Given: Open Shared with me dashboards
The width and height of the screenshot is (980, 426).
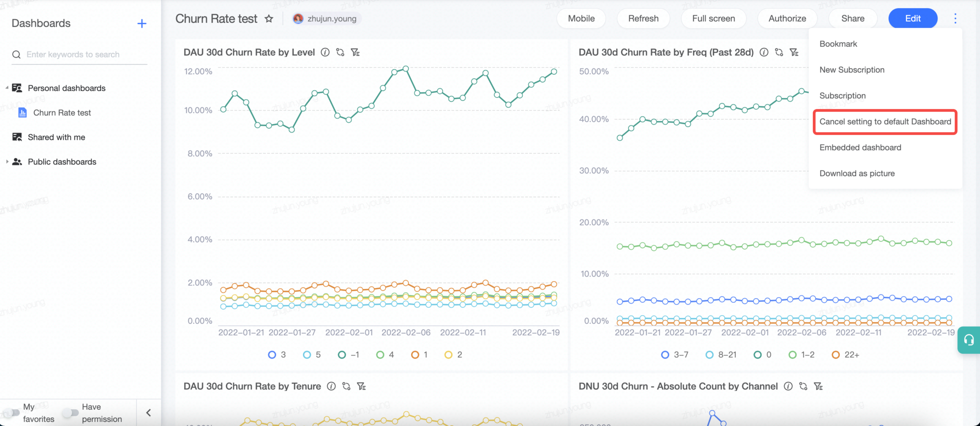Looking at the screenshot, I should point(56,137).
